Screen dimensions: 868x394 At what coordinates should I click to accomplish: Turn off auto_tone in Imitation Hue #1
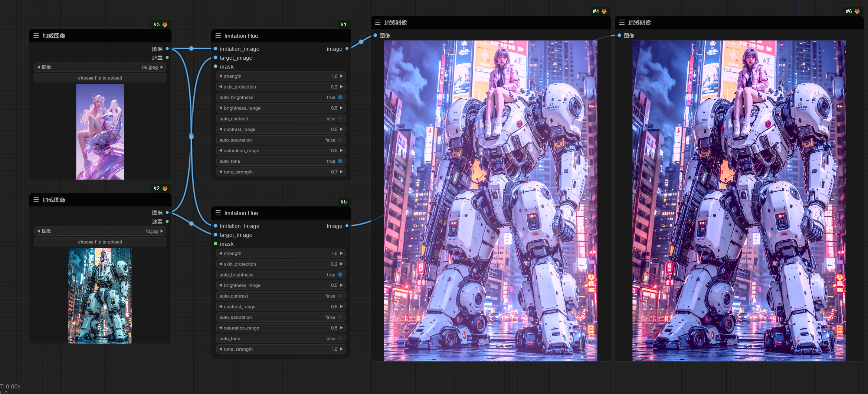coord(340,161)
